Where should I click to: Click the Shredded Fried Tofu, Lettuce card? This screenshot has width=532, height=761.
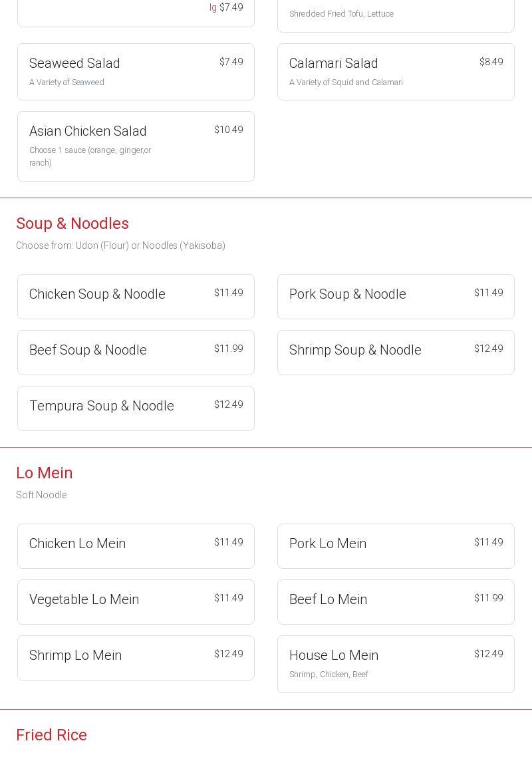pyautogui.click(x=396, y=14)
